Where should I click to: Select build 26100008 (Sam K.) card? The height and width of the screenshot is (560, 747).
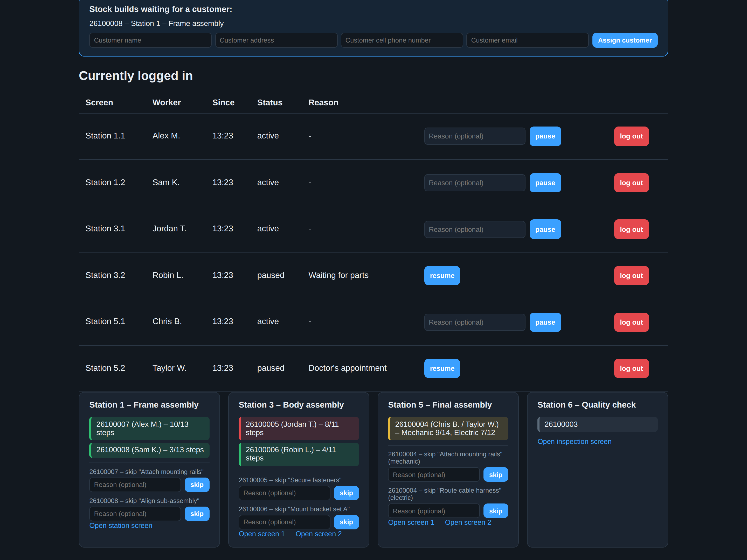coord(149,450)
